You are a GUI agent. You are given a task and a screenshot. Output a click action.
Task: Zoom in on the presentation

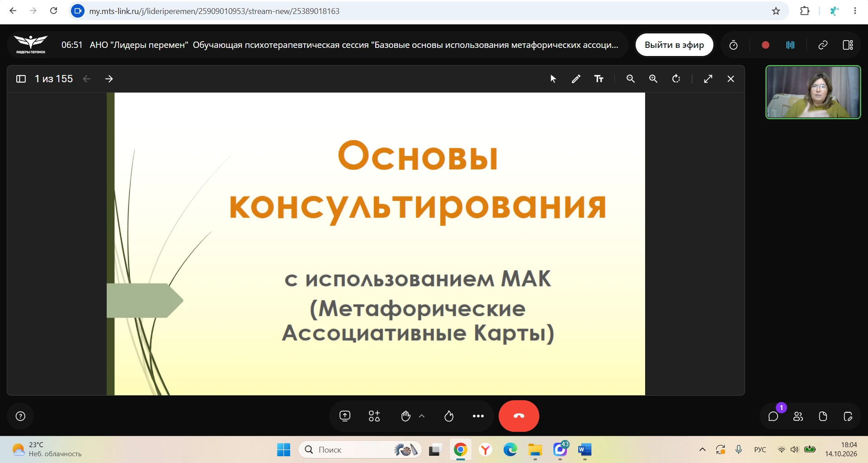click(x=653, y=79)
